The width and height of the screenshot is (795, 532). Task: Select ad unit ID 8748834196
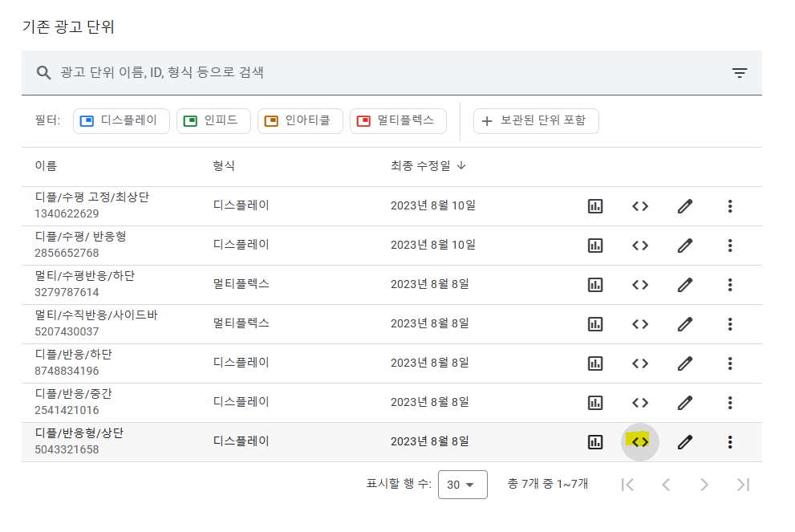pos(67,371)
